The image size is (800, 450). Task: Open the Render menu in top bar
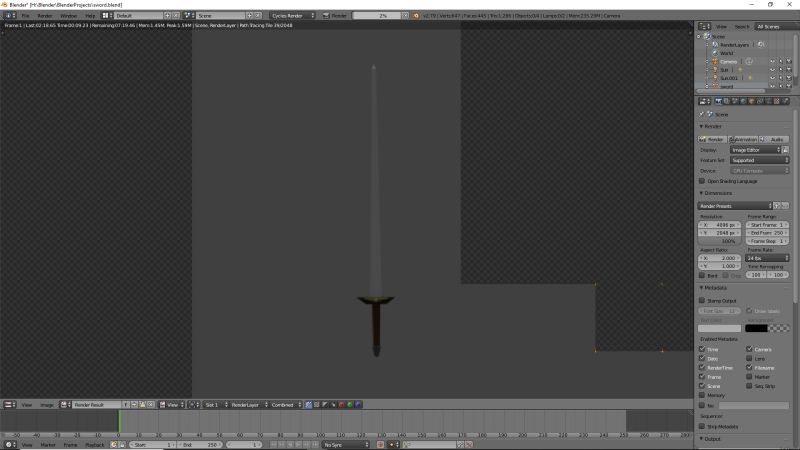click(x=44, y=16)
